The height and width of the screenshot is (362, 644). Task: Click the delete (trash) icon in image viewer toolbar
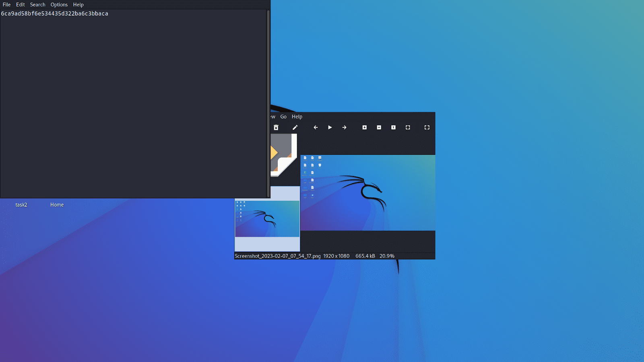coord(276,128)
